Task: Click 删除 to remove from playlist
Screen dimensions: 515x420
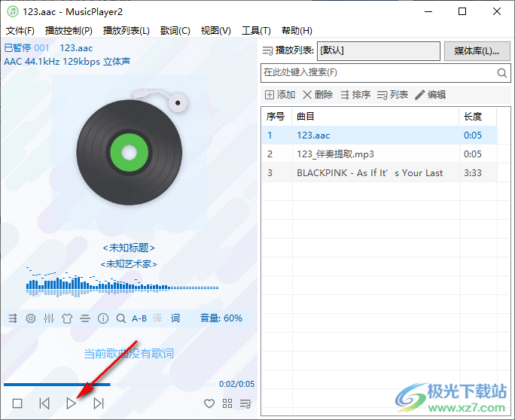Action: point(318,95)
